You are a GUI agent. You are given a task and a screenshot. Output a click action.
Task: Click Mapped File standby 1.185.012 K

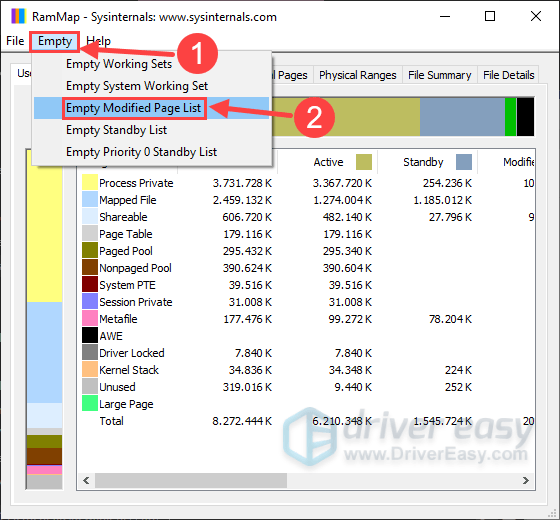442,200
